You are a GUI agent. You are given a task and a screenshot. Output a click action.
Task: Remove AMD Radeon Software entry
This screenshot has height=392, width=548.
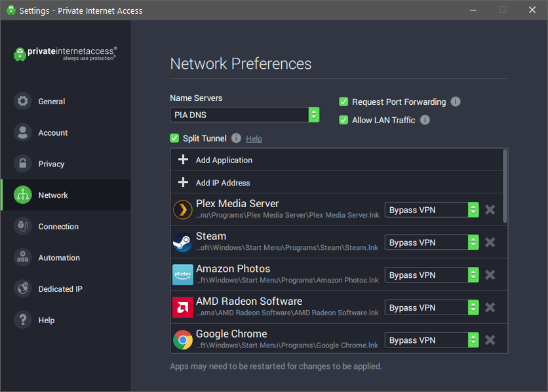pyautogui.click(x=490, y=307)
